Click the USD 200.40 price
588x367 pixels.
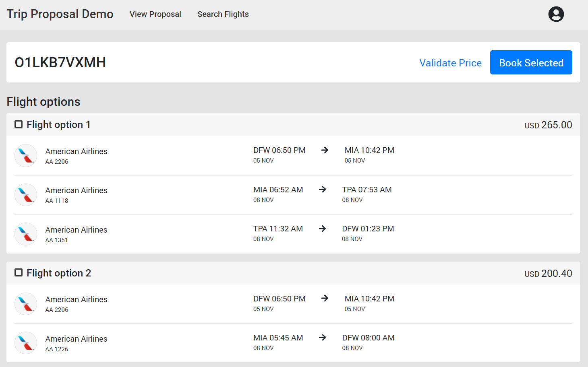click(548, 274)
